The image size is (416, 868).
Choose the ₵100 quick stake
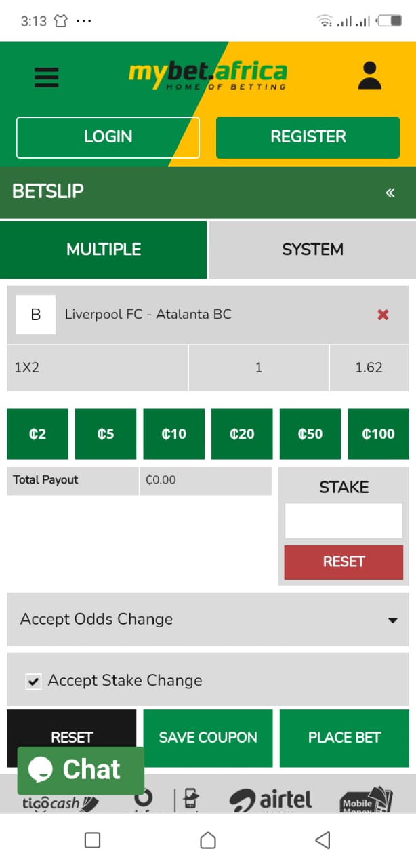coord(378,434)
